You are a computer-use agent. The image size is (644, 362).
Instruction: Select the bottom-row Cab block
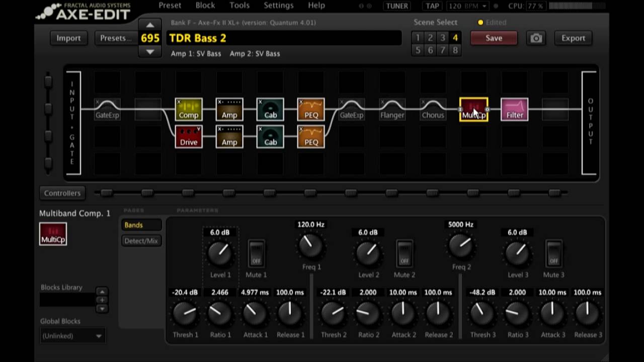(270, 137)
